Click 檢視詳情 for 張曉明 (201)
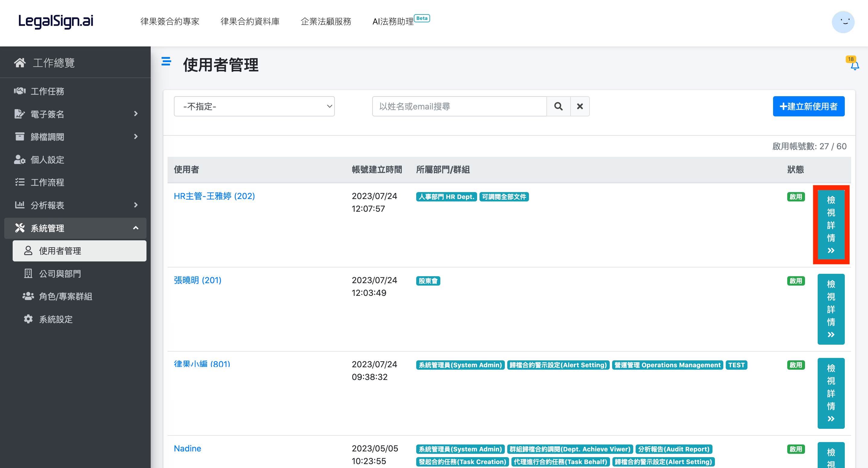Viewport: 868px width, 468px height. click(x=831, y=309)
